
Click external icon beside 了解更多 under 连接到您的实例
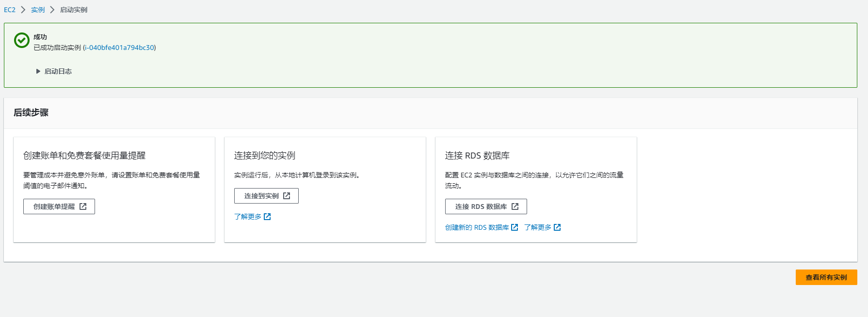click(267, 217)
